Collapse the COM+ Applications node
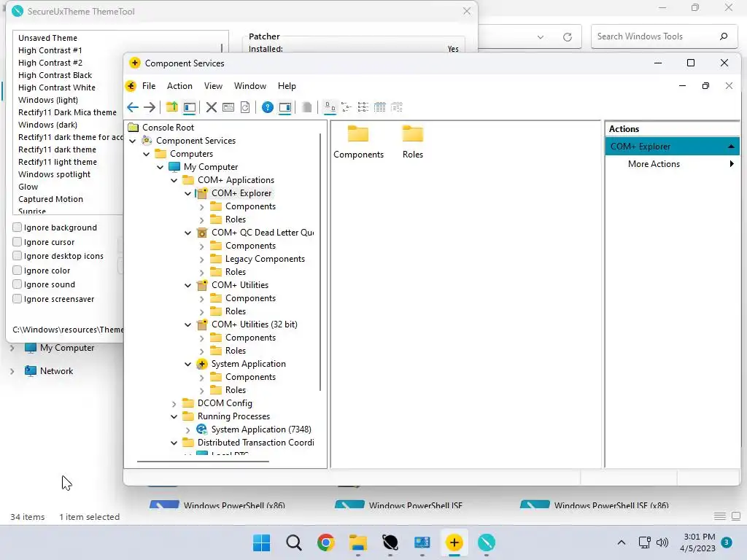This screenshot has width=747, height=560. 174,180
